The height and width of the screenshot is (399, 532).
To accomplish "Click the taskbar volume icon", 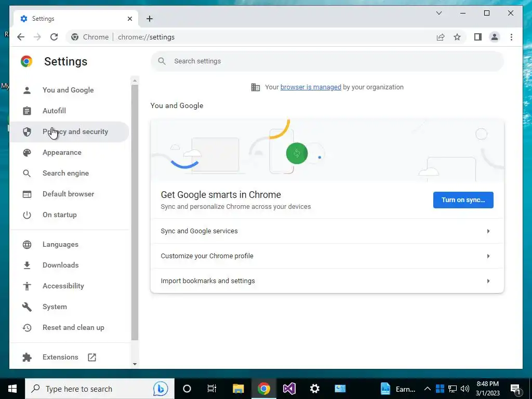I will pyautogui.click(x=465, y=389).
